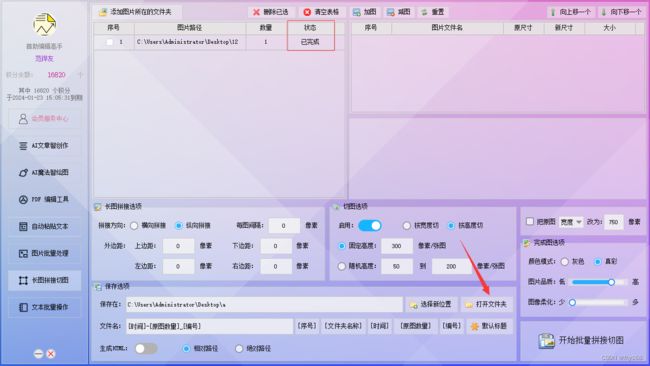Screen dimensions: 650x366
Task: Click 默认标题 button
Action: point(490,326)
